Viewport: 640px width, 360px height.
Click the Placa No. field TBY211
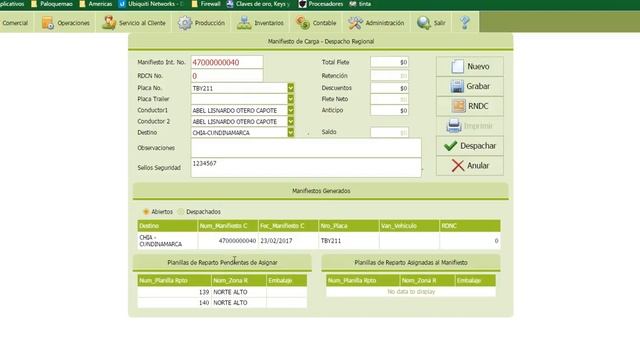coord(239,88)
